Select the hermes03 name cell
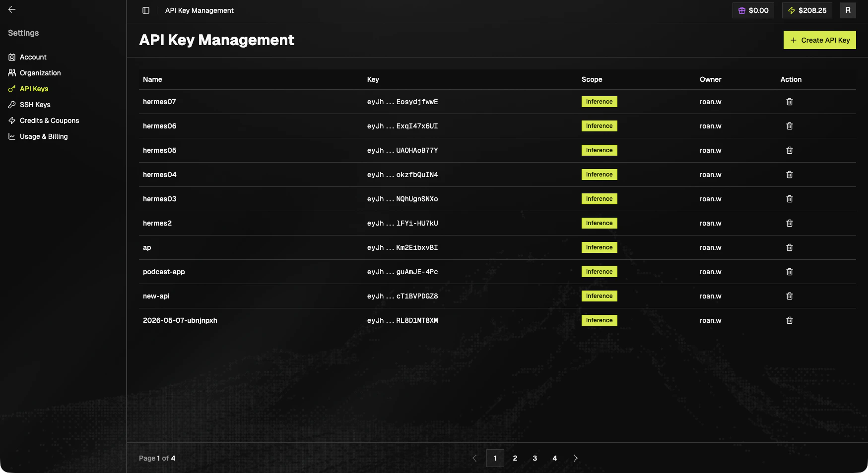The image size is (868, 473). point(159,199)
